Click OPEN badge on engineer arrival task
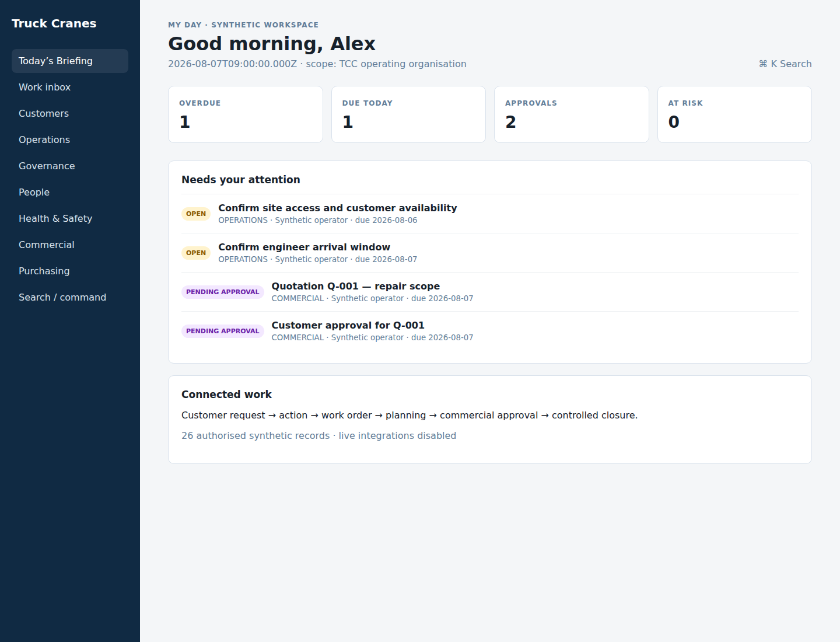The image size is (840, 642). click(196, 253)
